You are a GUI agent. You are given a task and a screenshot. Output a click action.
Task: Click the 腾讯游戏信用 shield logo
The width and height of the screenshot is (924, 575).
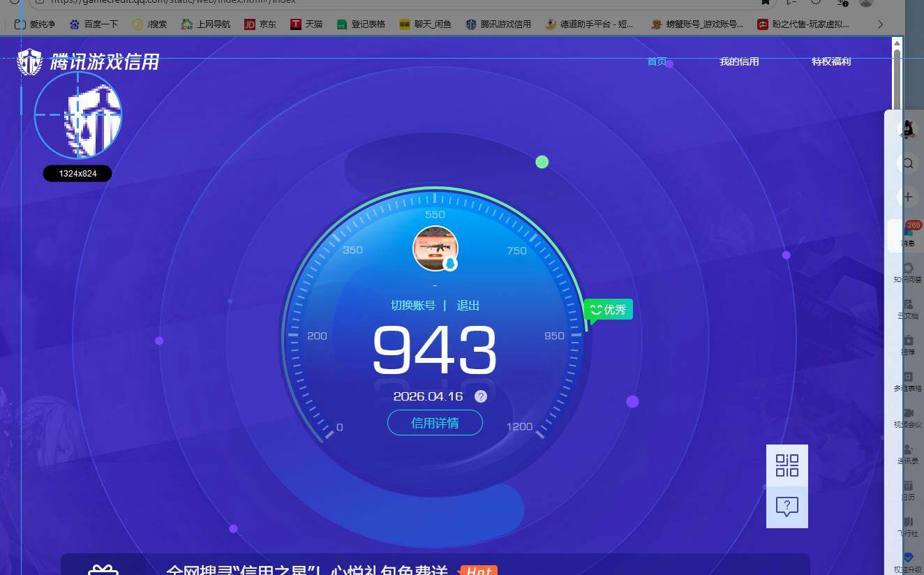click(29, 61)
